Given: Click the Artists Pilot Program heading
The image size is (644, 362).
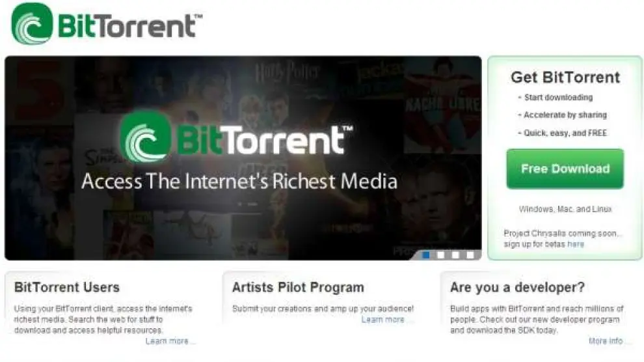Looking at the screenshot, I should [298, 287].
